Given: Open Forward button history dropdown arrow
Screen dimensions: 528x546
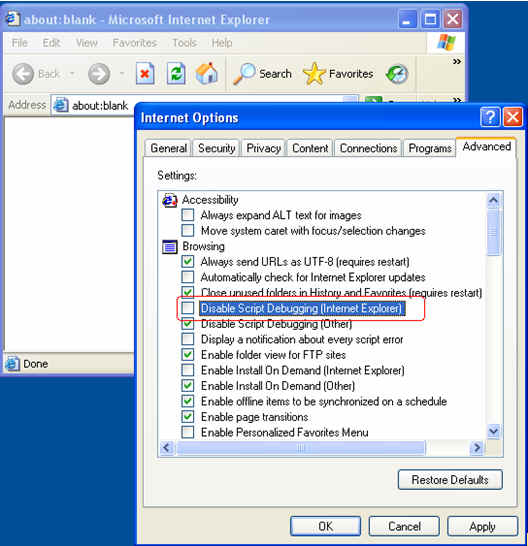Looking at the screenshot, I should click(122, 73).
